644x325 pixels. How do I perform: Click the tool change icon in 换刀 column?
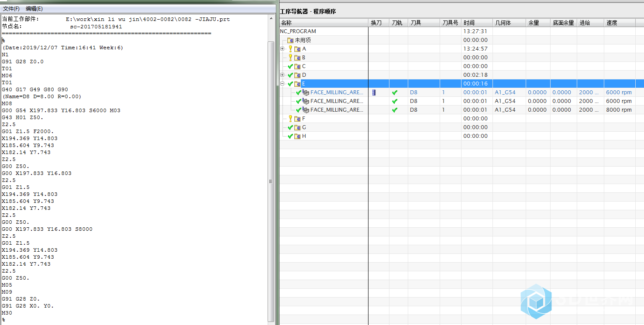tap(374, 92)
